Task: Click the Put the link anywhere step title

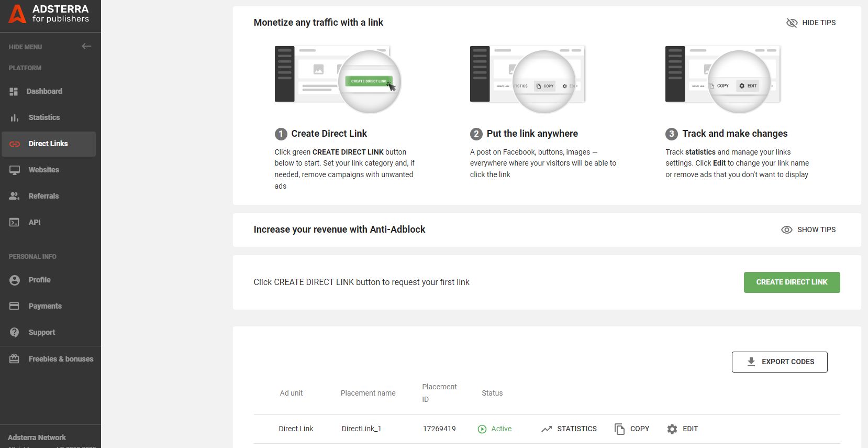Action: [532, 134]
